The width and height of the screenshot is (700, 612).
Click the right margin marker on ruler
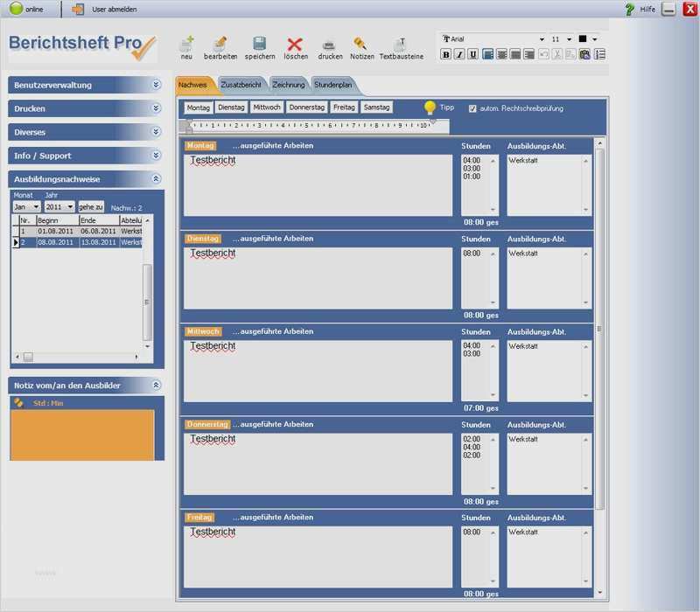click(x=432, y=122)
